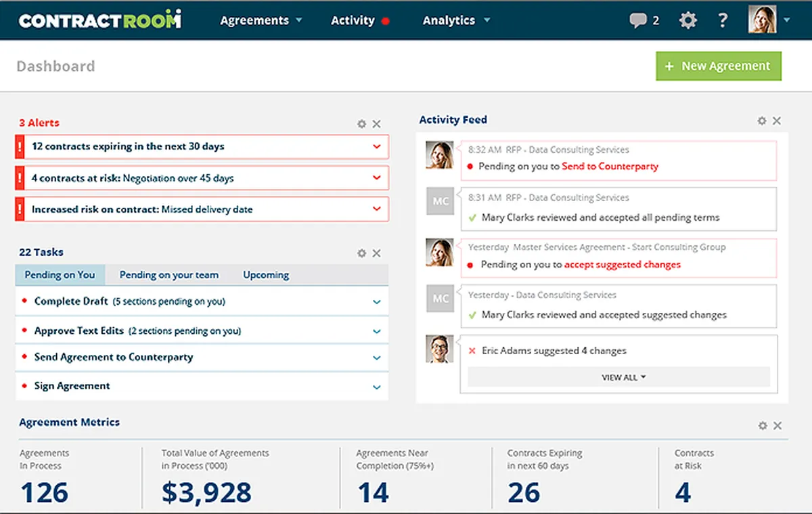812x514 pixels.
Task: Open the Agreements menu
Action: click(261, 20)
